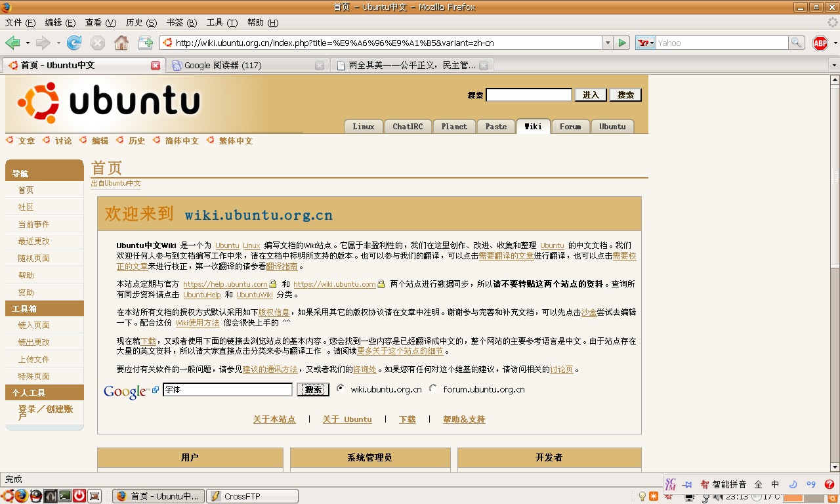Open the 翻译指南 link
Image resolution: width=840 pixels, height=504 pixels.
282,266
